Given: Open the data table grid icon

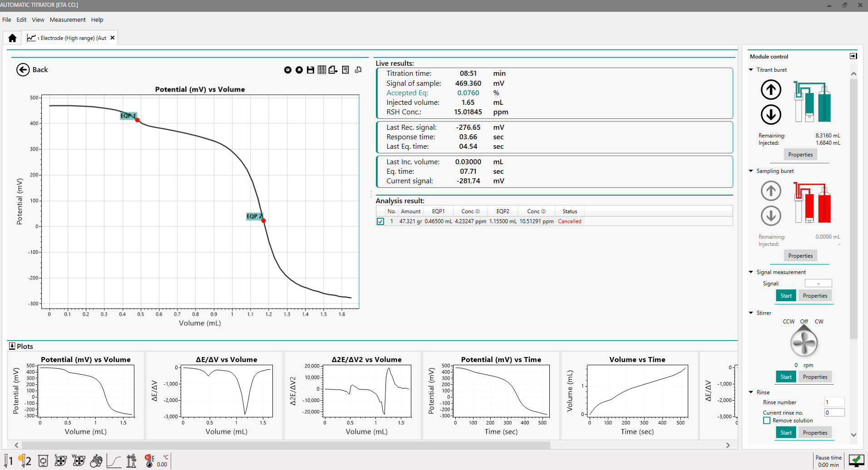Looking at the screenshot, I should pyautogui.click(x=322, y=70).
